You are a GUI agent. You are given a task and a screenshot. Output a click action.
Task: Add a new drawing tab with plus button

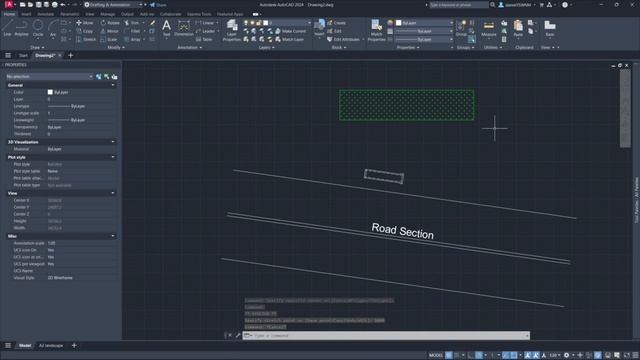point(71,55)
